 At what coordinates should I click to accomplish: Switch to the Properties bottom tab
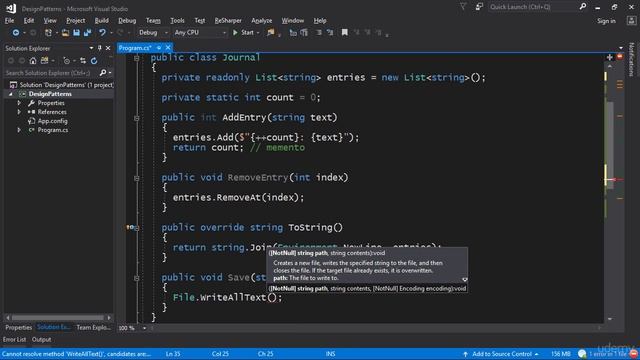pos(18,327)
